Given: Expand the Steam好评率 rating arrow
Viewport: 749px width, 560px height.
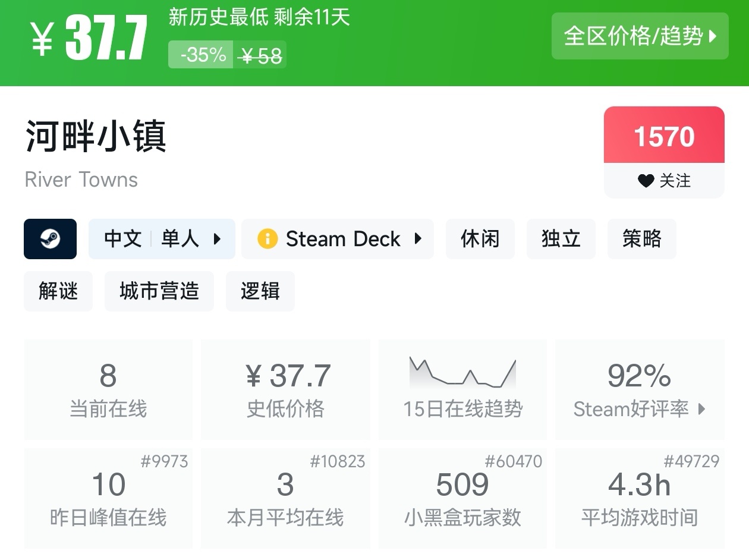Looking at the screenshot, I should click(x=702, y=409).
